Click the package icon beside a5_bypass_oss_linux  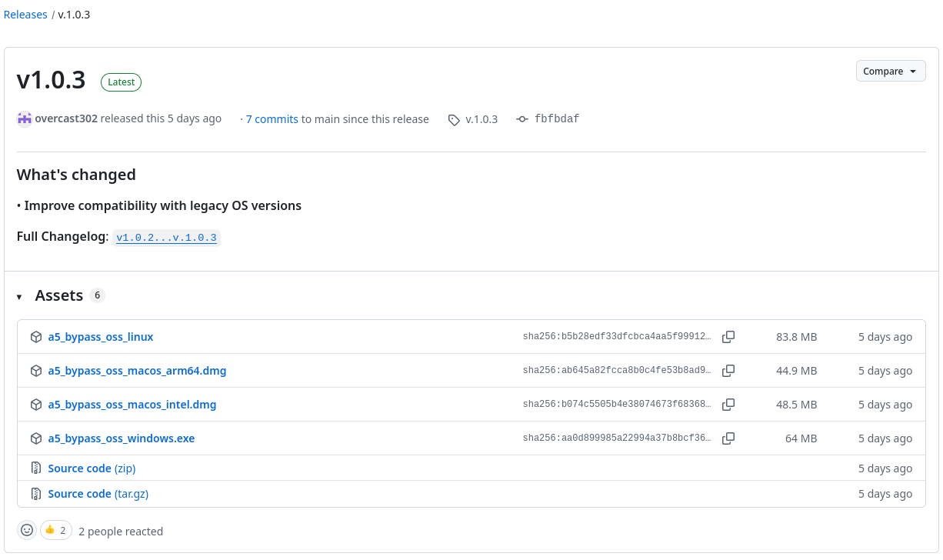[36, 336]
